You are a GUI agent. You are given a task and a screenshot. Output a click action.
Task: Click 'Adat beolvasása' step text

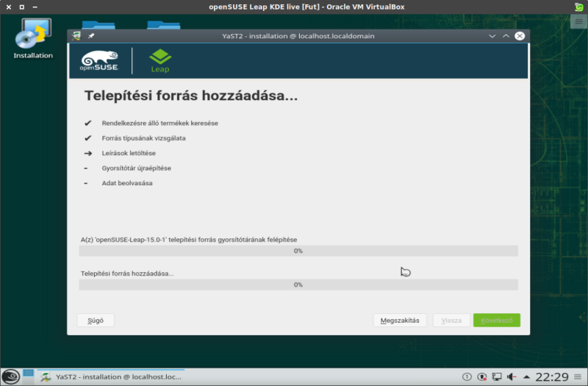pos(127,183)
